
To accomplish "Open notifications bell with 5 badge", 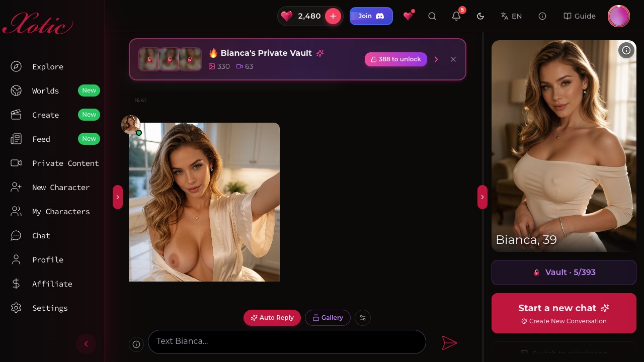I will coord(456,16).
